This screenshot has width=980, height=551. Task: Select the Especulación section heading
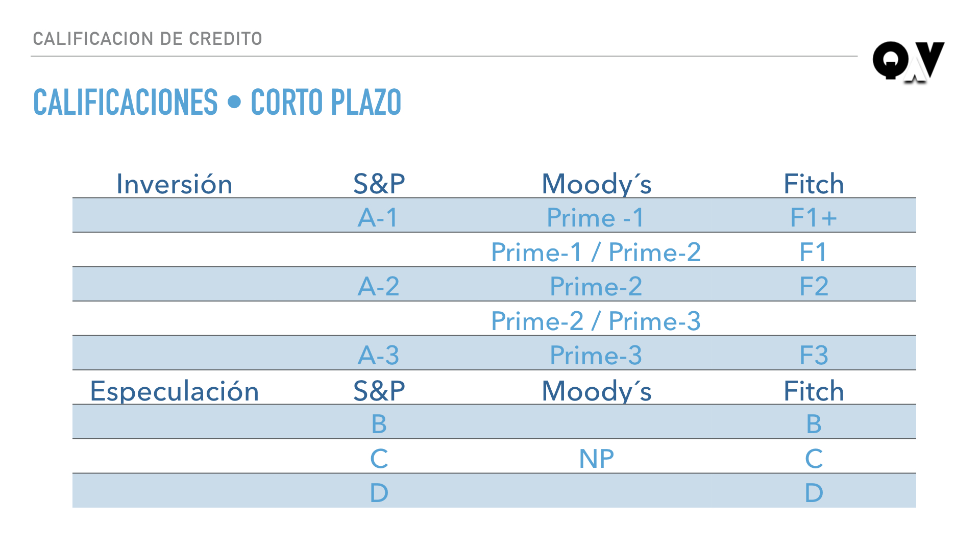click(174, 391)
